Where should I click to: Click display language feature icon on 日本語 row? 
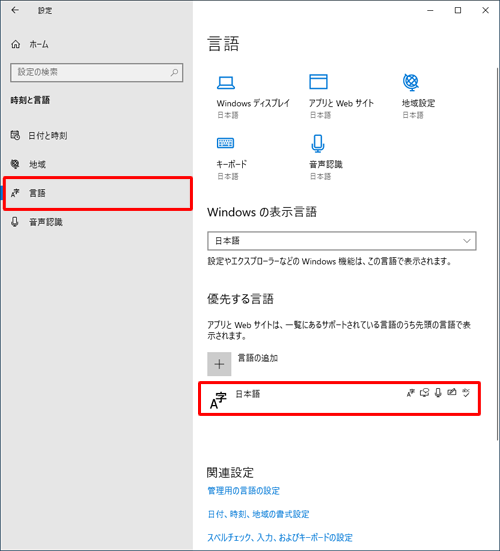(x=411, y=393)
